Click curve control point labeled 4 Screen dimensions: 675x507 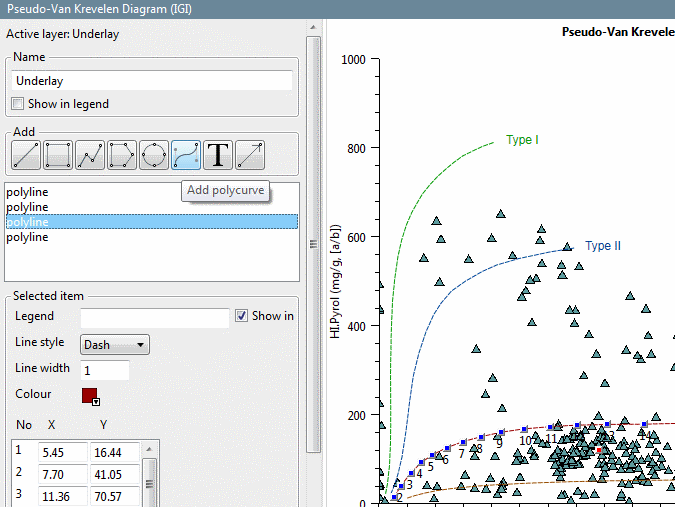(421, 462)
